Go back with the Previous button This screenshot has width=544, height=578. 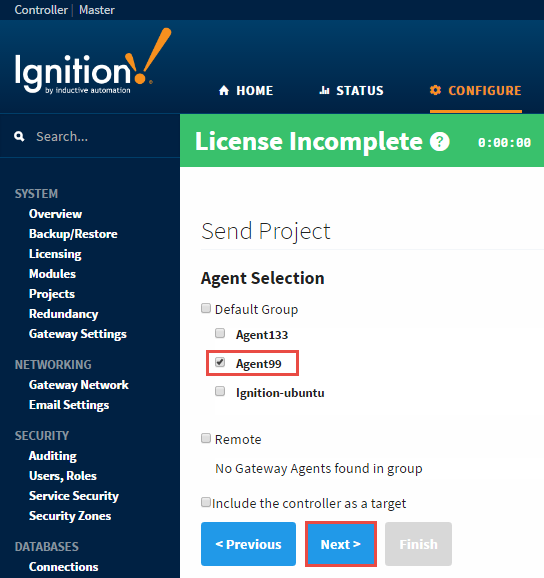248,544
